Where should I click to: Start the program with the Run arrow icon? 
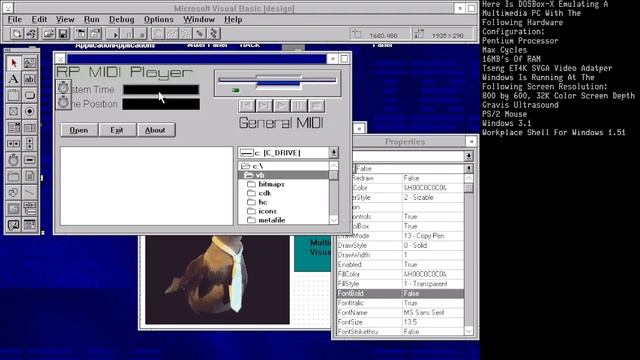[x=113, y=33]
